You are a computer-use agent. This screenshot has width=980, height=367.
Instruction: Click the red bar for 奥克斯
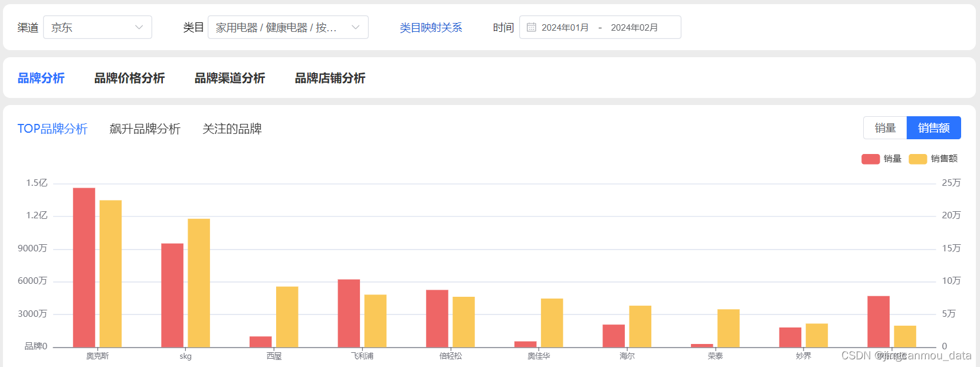coord(84,267)
